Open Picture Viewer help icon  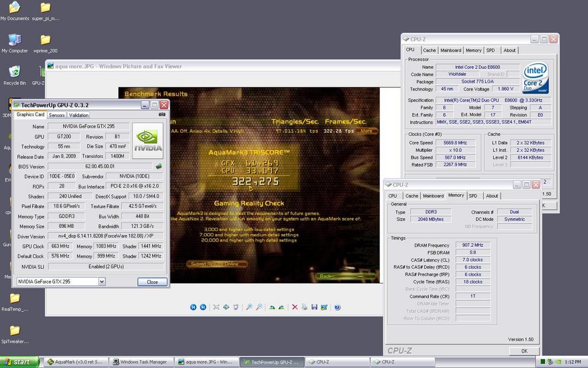click(x=338, y=307)
